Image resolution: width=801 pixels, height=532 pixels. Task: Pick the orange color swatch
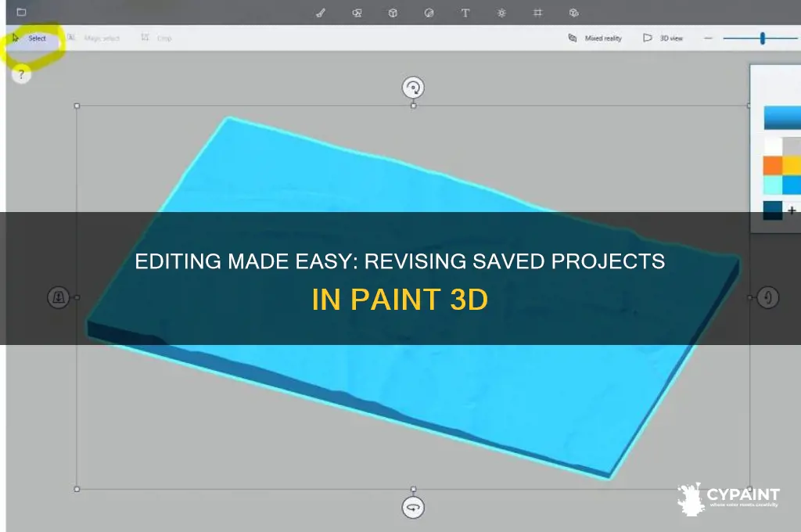773,166
